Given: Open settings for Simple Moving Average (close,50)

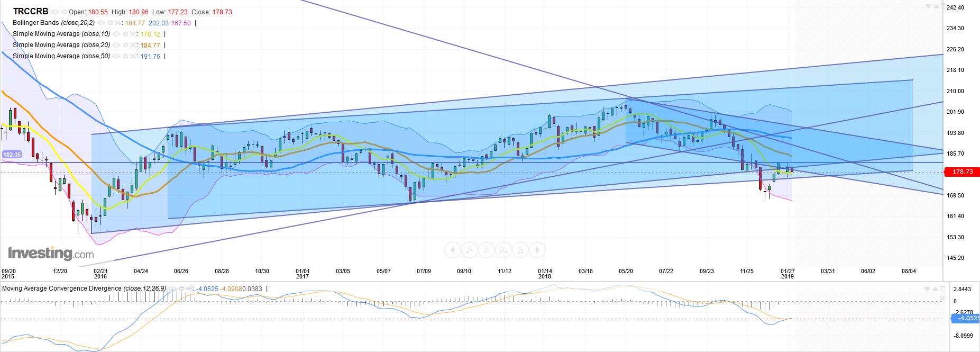Looking at the screenshot, I should point(125,56).
